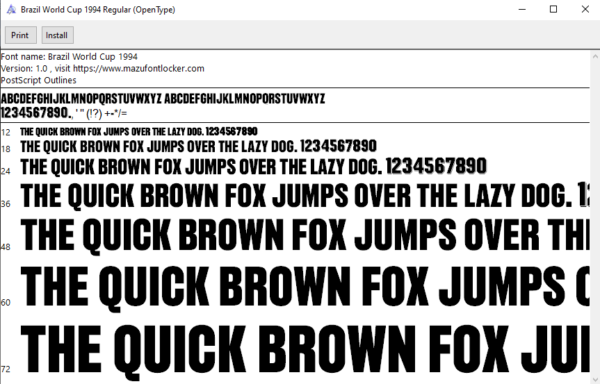
Task: Click the Print button
Action: coord(21,35)
